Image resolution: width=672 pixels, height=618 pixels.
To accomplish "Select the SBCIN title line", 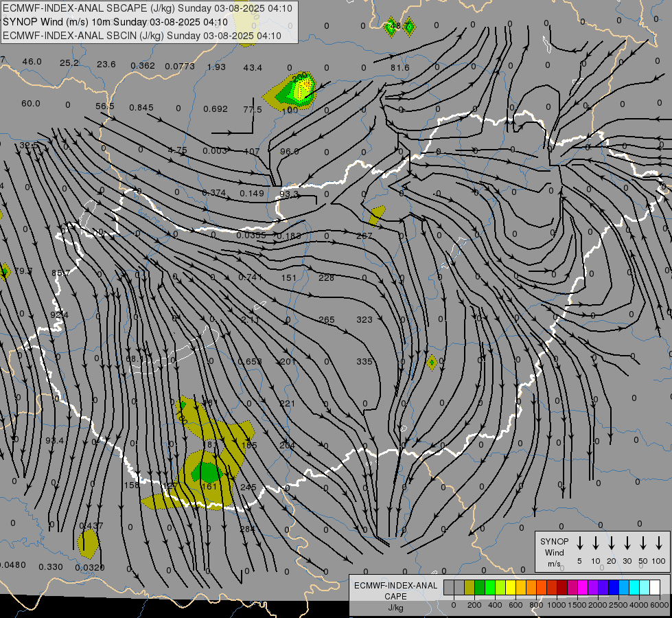I will point(142,36).
